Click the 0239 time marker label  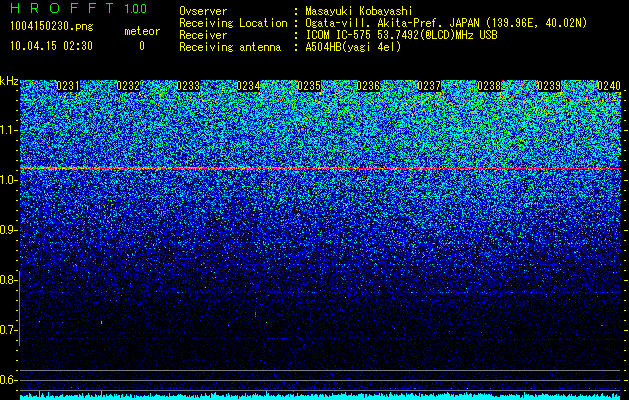coord(549,86)
